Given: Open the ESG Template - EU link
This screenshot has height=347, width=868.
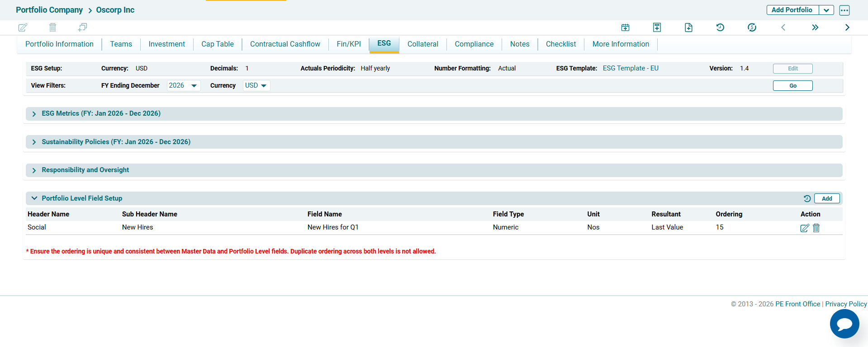Looking at the screenshot, I should [x=631, y=68].
